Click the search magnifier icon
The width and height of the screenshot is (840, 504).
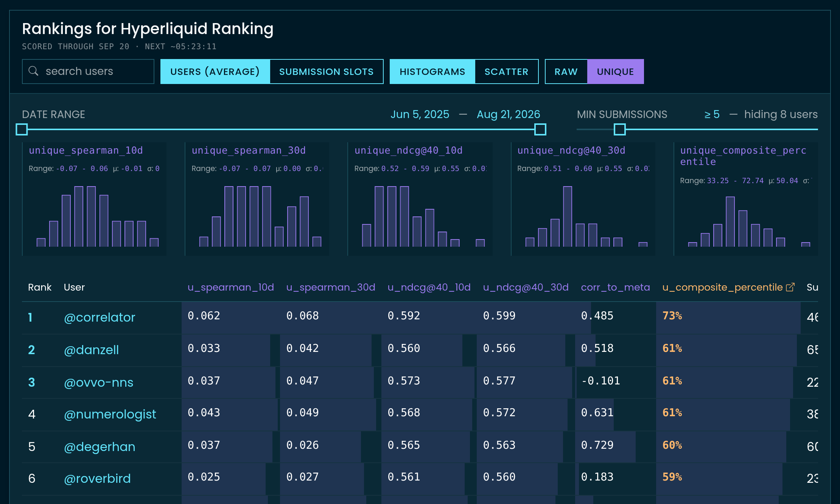coord(33,71)
